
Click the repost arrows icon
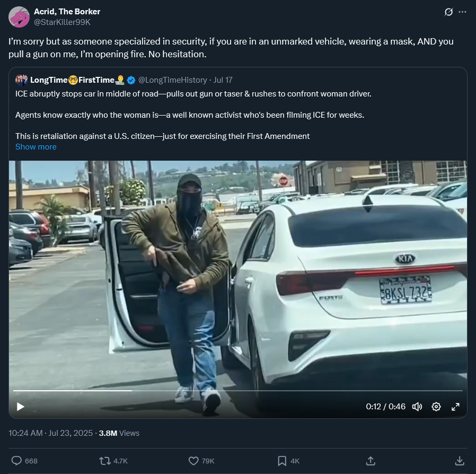105,461
